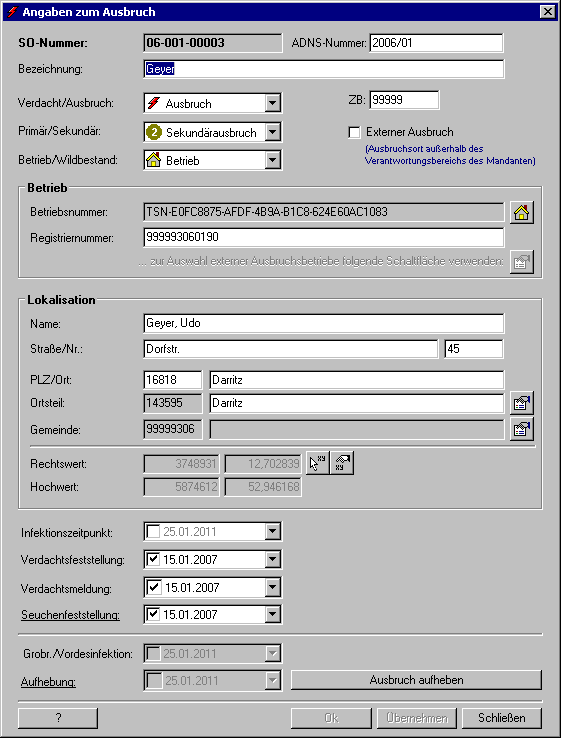The width and height of the screenshot is (561, 738).
Task: Click the Name field with Geyer, Udo
Action: click(x=324, y=324)
